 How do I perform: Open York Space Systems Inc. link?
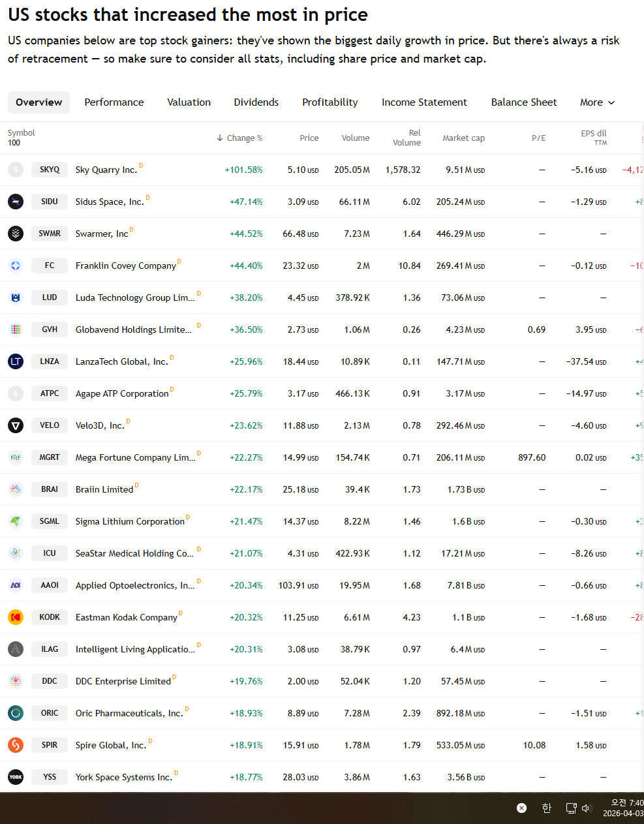click(124, 777)
